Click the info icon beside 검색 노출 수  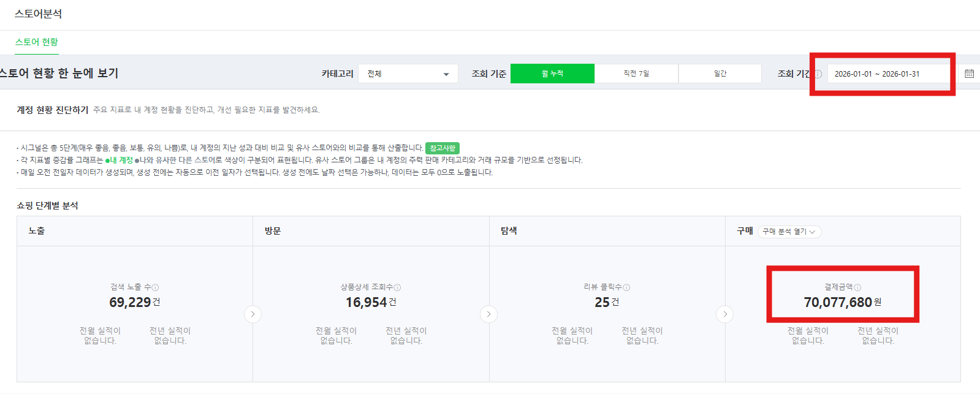point(156,287)
